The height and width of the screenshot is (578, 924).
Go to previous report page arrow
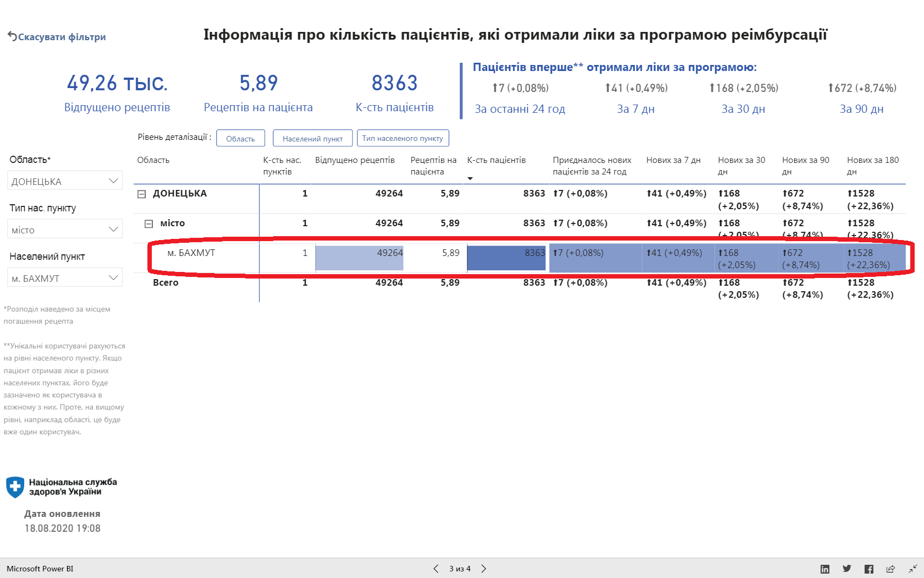[436, 569]
